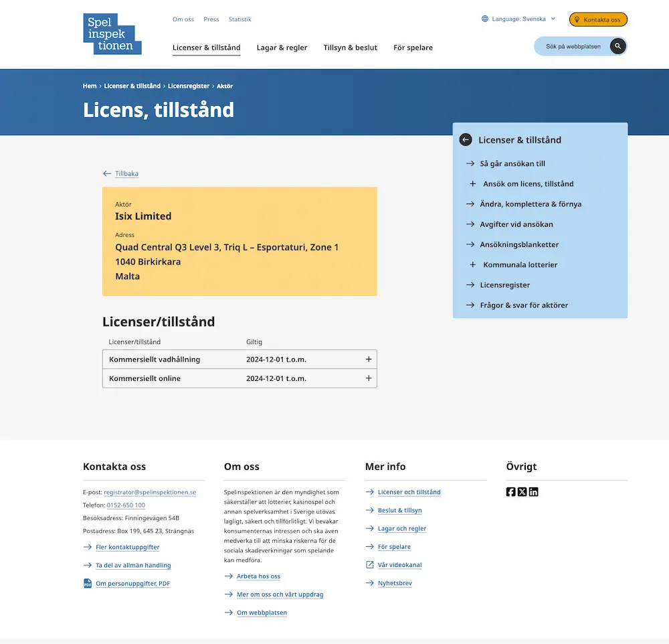Click the Spelinspektionen logo

[x=112, y=34]
